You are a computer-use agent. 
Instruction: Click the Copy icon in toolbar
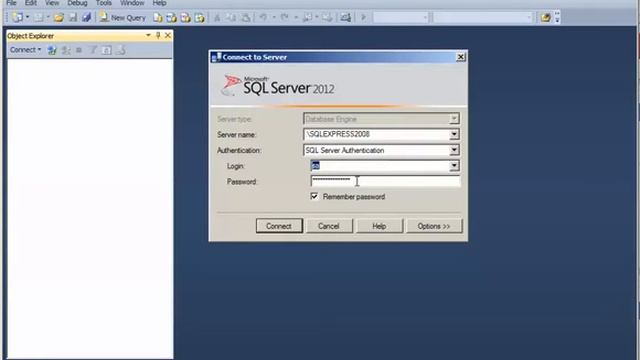pyautogui.click(x=231, y=18)
